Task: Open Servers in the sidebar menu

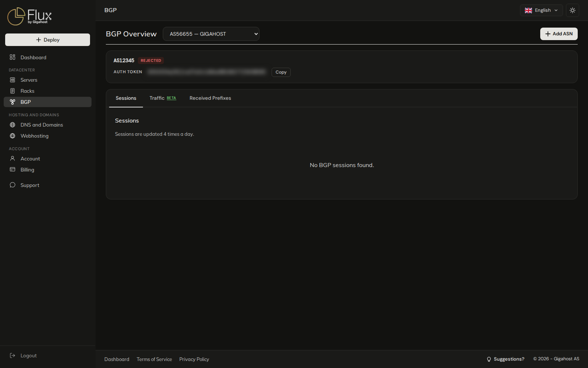Action: coord(47,80)
